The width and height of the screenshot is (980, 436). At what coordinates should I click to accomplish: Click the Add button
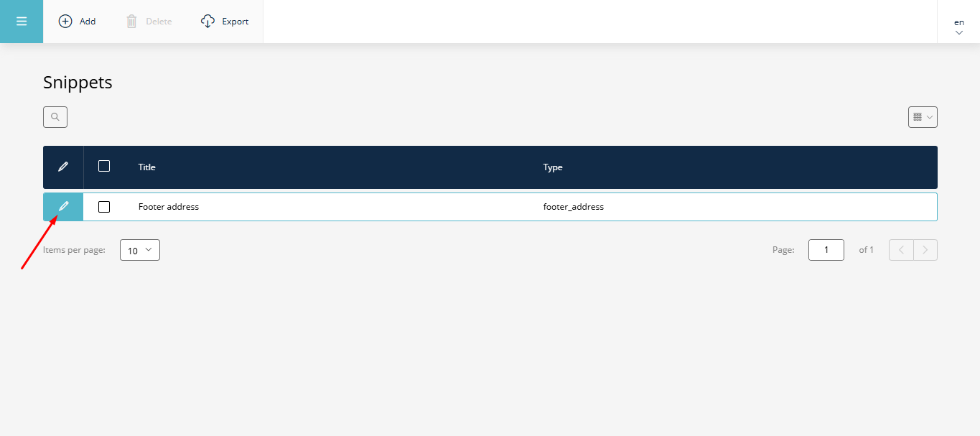77,21
